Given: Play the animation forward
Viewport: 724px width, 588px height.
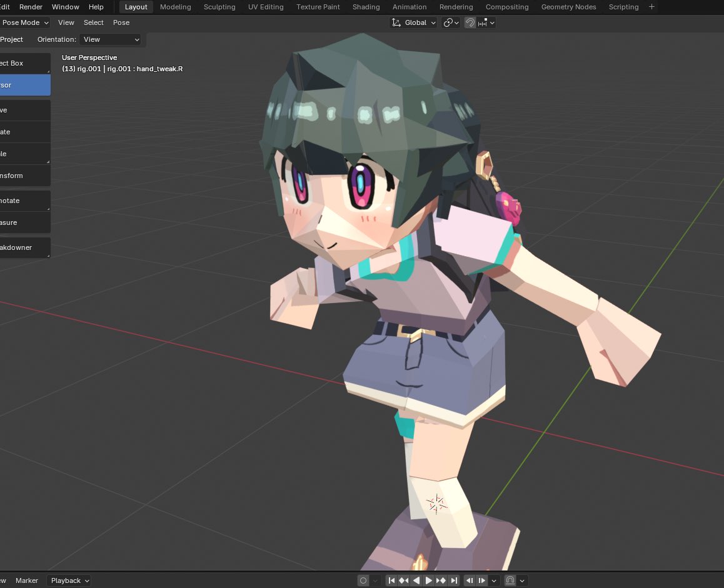Looking at the screenshot, I should [x=428, y=581].
